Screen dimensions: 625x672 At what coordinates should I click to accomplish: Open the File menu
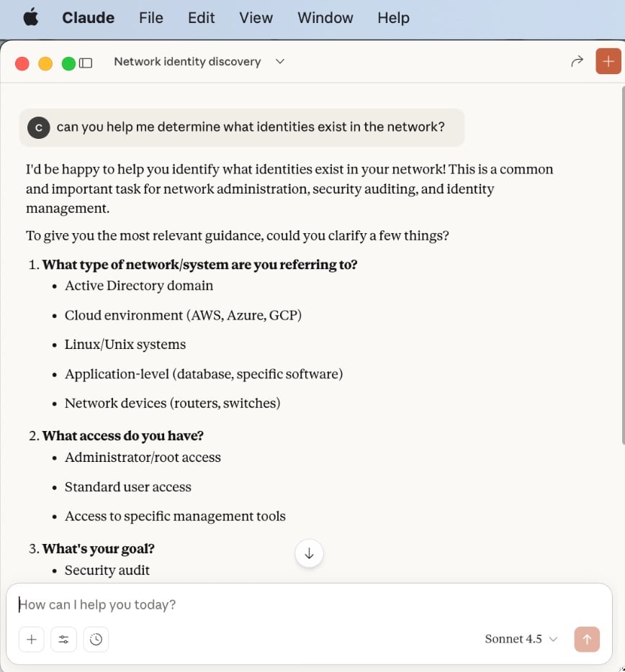pos(151,18)
